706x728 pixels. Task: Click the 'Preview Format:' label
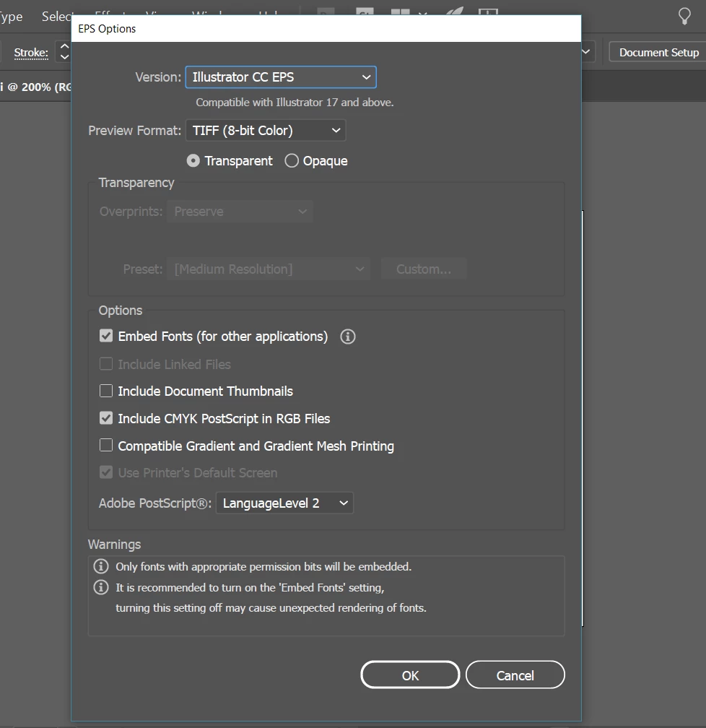point(134,131)
